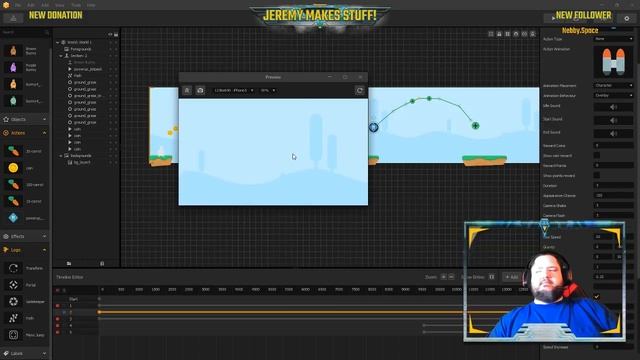Open the zoom percentage dropdown in Preview
Screen dimensions: 640x360
(268, 90)
